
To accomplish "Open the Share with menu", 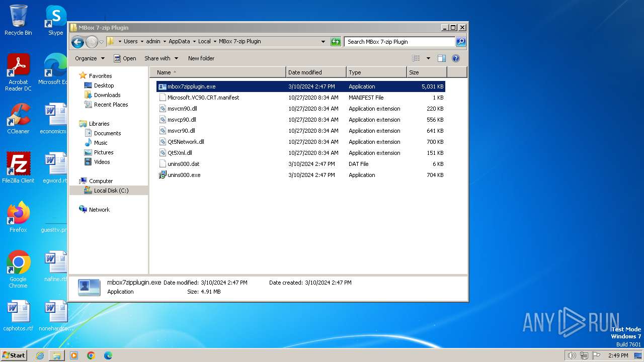I will pyautogui.click(x=161, y=58).
